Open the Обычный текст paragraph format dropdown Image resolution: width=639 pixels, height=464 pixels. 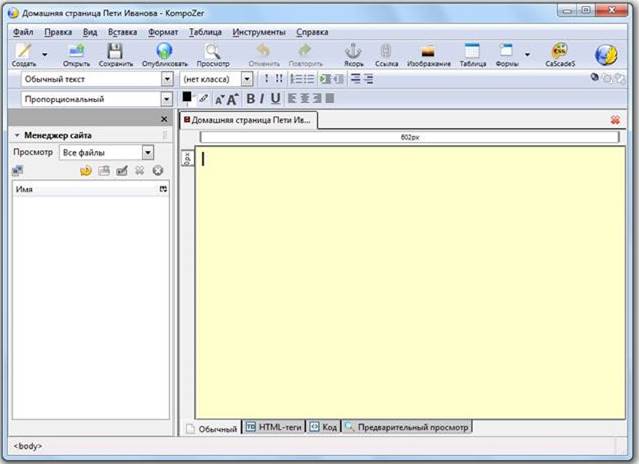167,79
